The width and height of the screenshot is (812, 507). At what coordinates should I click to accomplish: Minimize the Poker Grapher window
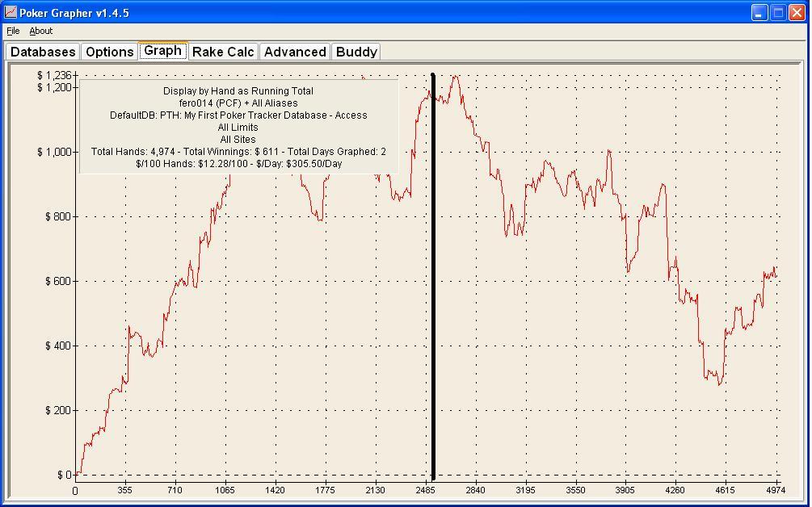click(x=759, y=13)
